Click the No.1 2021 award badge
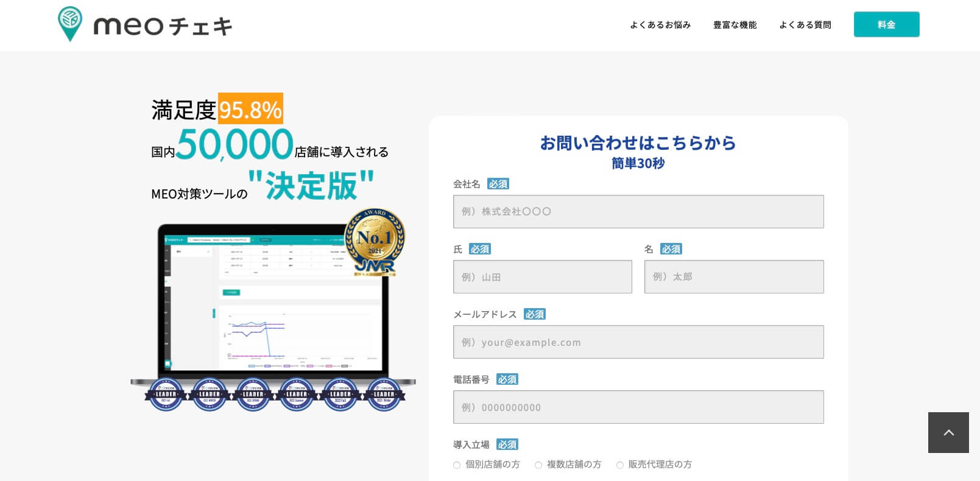The height and width of the screenshot is (481, 980). 375,242
